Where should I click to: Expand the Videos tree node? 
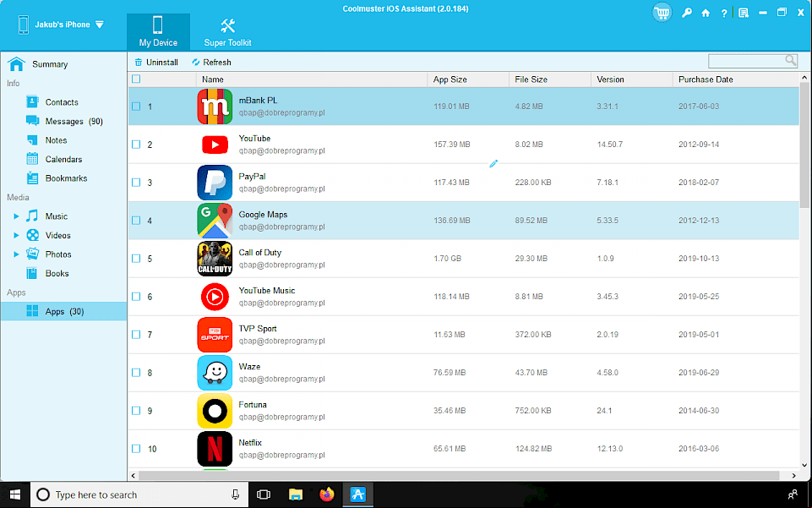click(x=16, y=236)
